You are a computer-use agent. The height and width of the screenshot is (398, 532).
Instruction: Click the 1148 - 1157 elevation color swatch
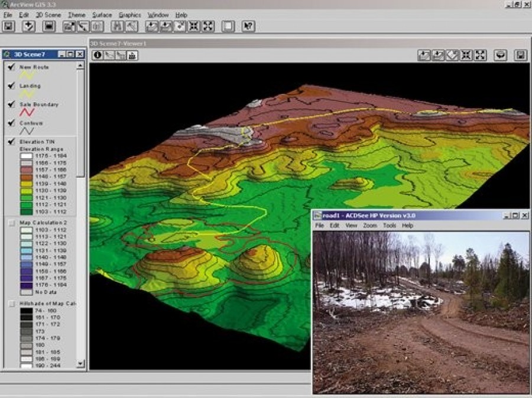point(27,177)
